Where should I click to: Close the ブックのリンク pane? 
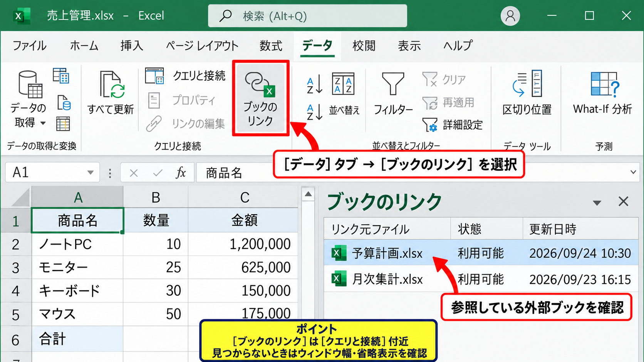[x=623, y=202]
